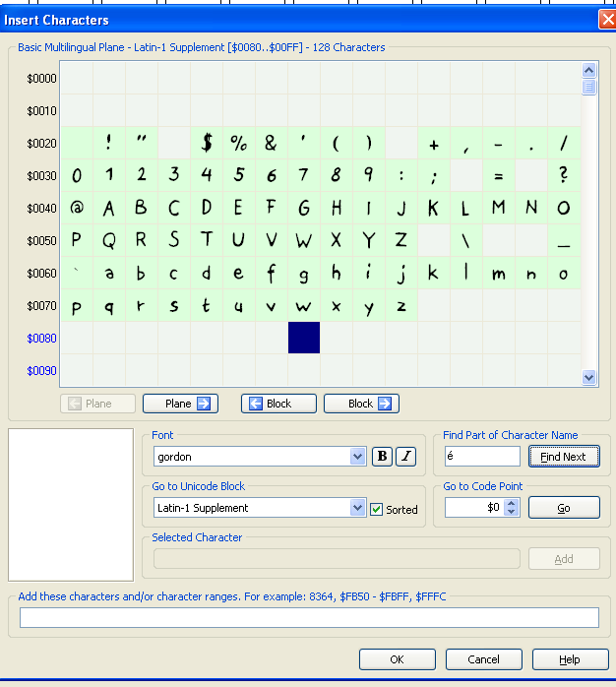This screenshot has height=687, width=616.
Task: Select the percent sign glyph cell
Action: click(x=239, y=143)
